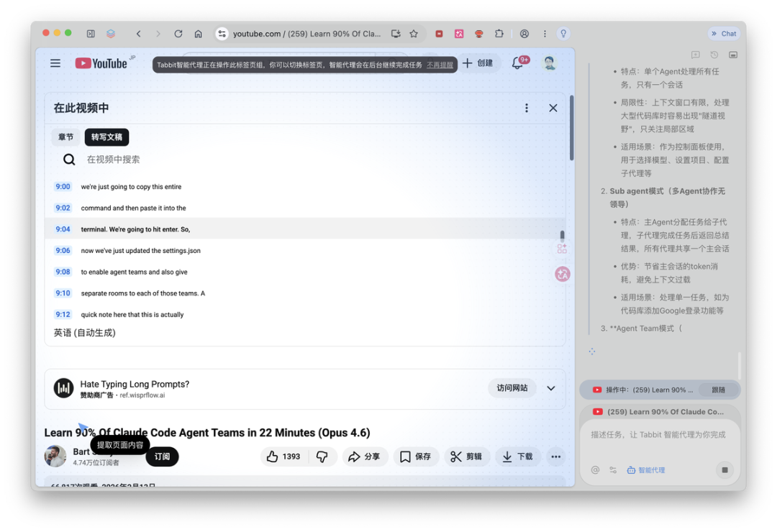This screenshot has width=777, height=532.
Task: Open the YouTube hamburger guide menu
Action: (55, 63)
